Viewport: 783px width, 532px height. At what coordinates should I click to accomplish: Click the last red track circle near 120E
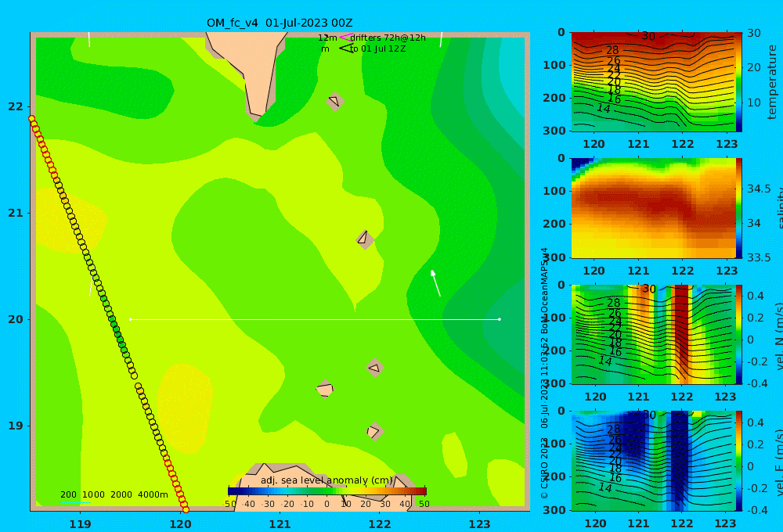tap(186, 509)
